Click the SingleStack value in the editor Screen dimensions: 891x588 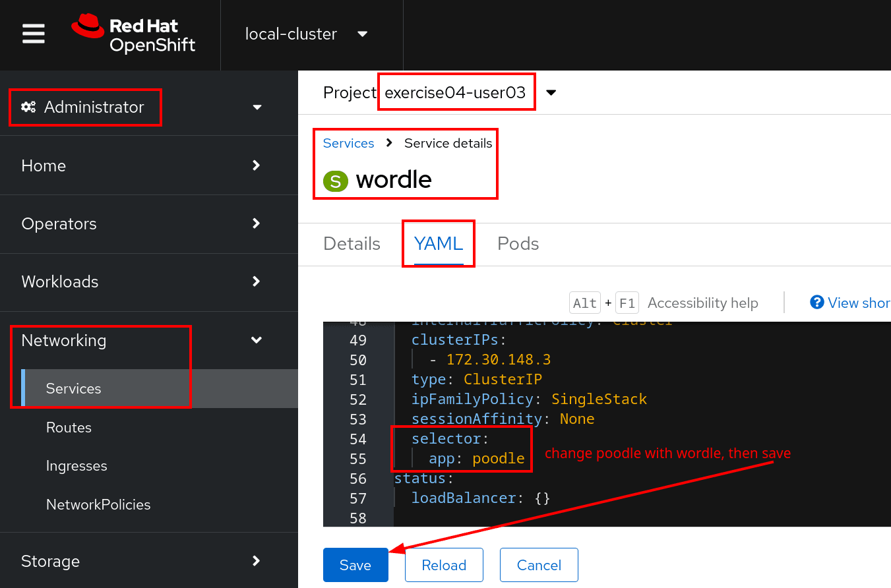[x=599, y=399]
